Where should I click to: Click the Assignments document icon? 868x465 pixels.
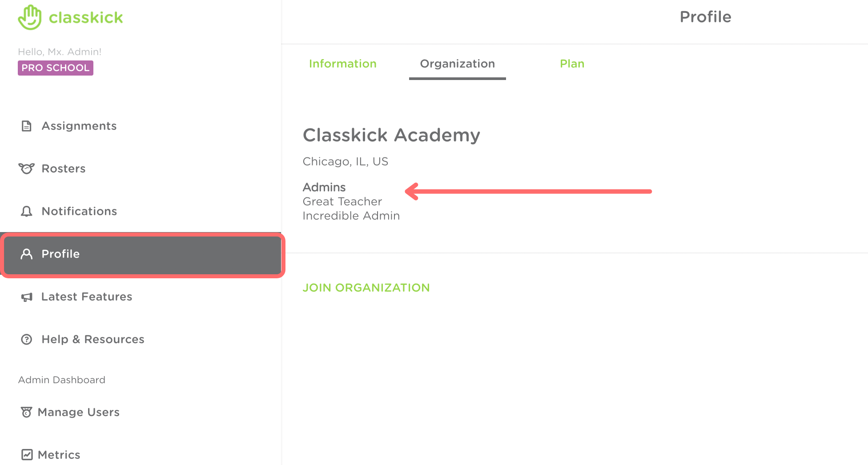27,126
